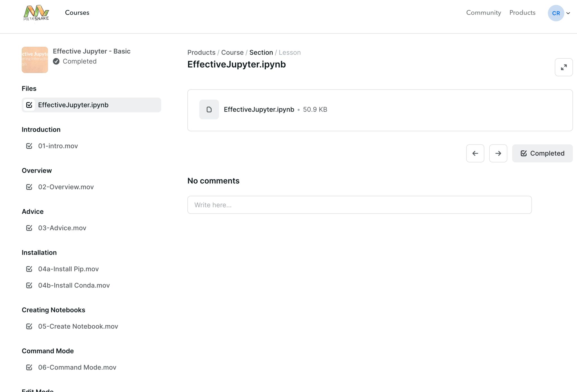Screen dimensions: 577x392
Task: Open the Products nav link
Action: click(x=522, y=13)
